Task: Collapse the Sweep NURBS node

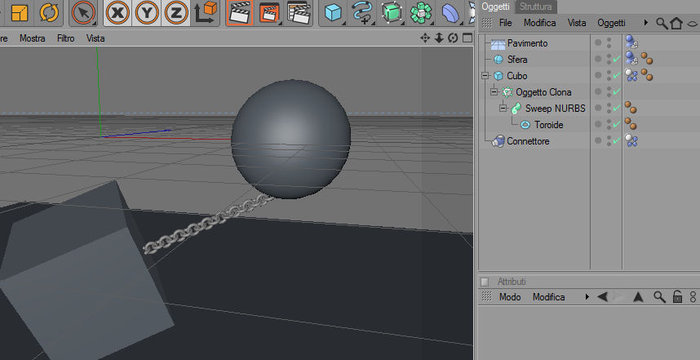Action: click(x=503, y=109)
